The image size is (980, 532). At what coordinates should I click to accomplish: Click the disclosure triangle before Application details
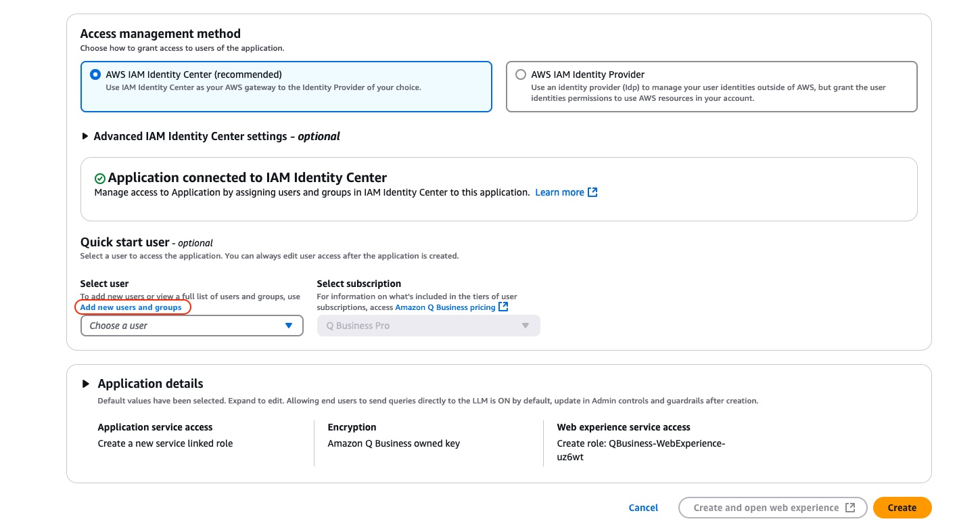coord(86,383)
